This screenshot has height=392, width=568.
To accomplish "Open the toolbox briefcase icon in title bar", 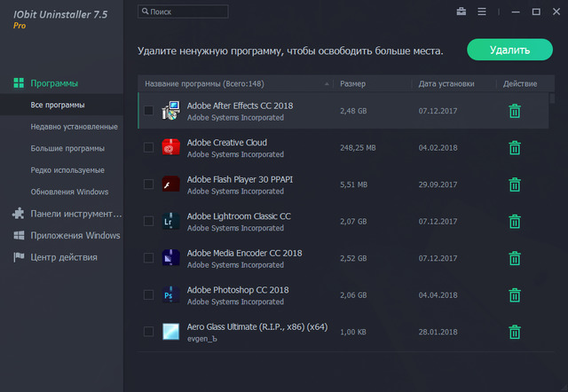I will 461,12.
